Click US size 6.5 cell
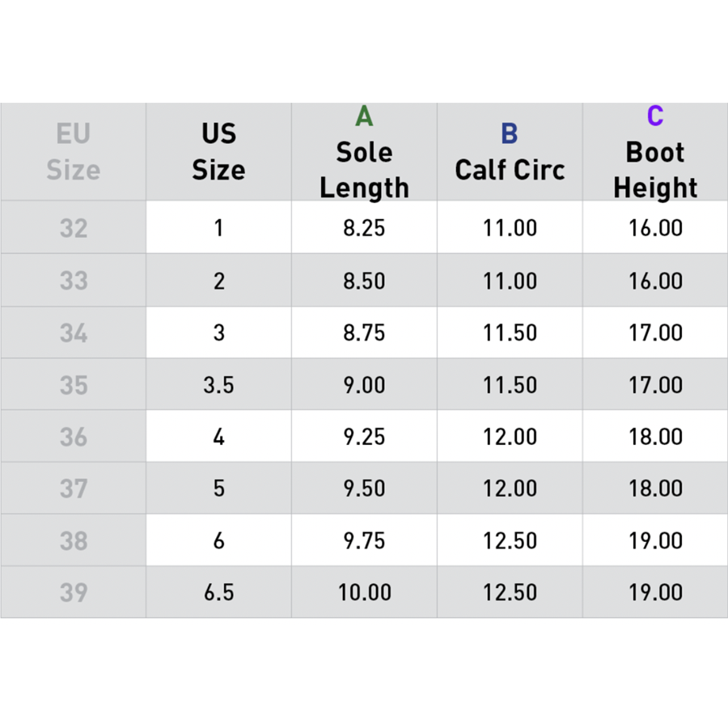Viewport: 728px width, 728px height. click(218, 592)
